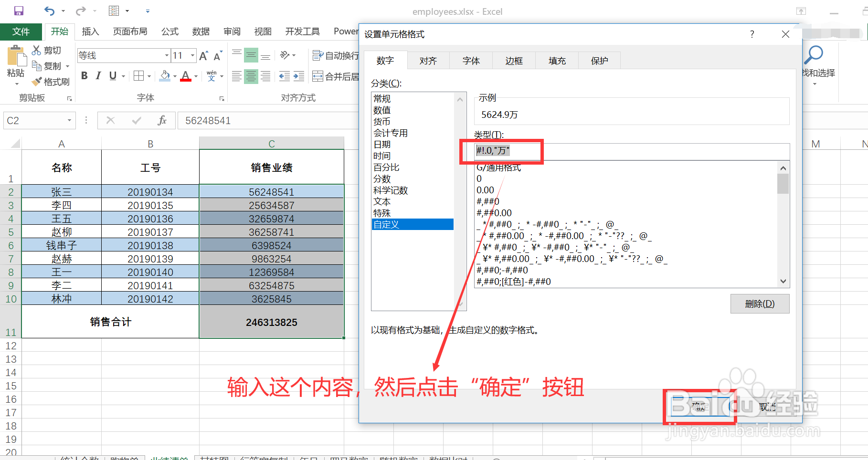The height and width of the screenshot is (460, 868).
Task: Click the align left icon
Action: pos(236,76)
